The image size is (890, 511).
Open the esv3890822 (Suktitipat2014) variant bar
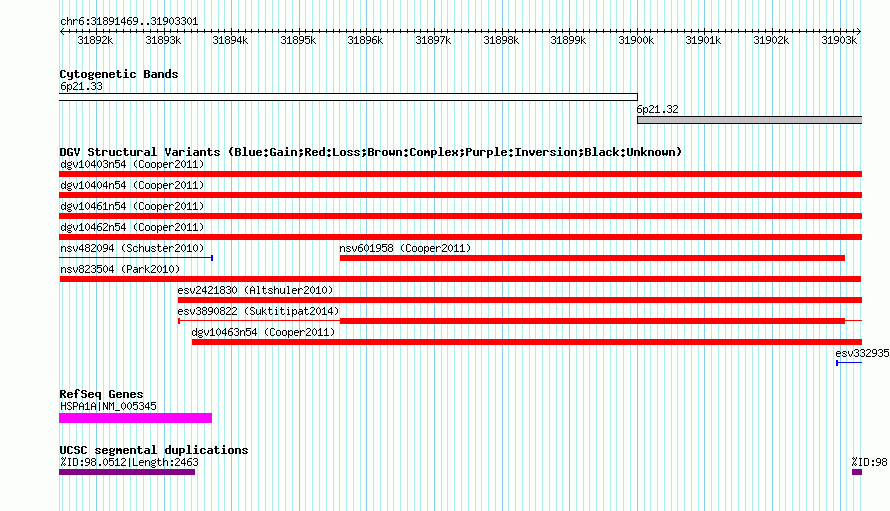(520, 321)
